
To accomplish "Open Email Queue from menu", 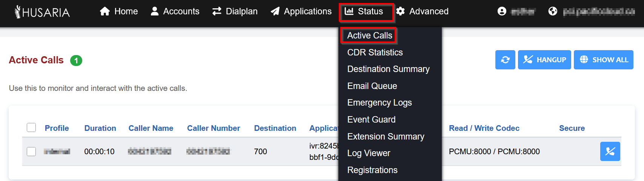I will point(372,86).
